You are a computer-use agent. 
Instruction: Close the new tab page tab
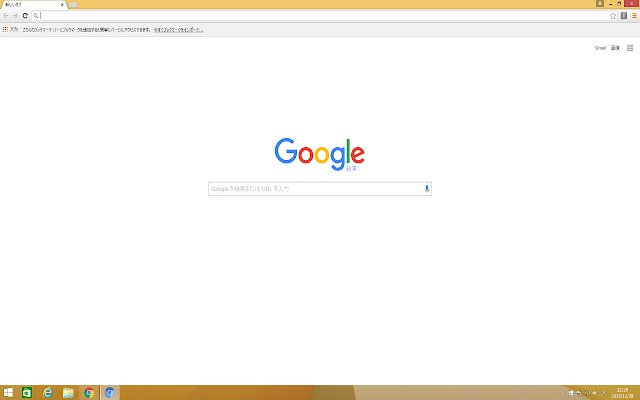point(62,5)
